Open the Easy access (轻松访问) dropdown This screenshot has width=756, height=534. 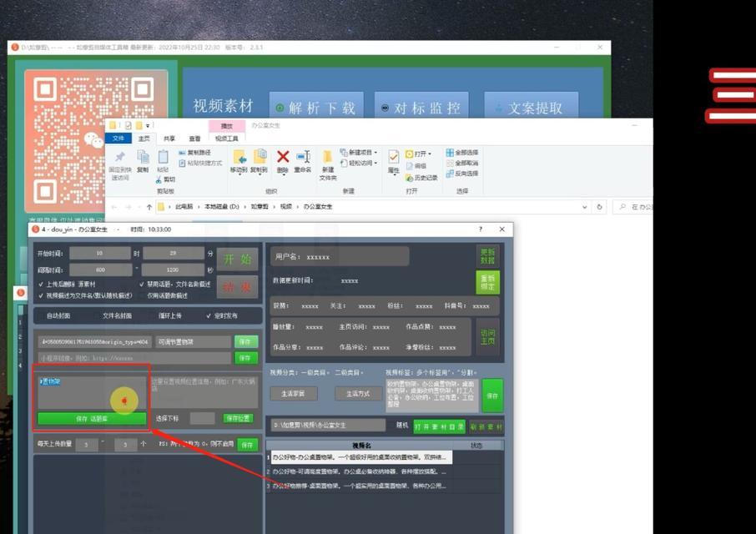(x=359, y=163)
